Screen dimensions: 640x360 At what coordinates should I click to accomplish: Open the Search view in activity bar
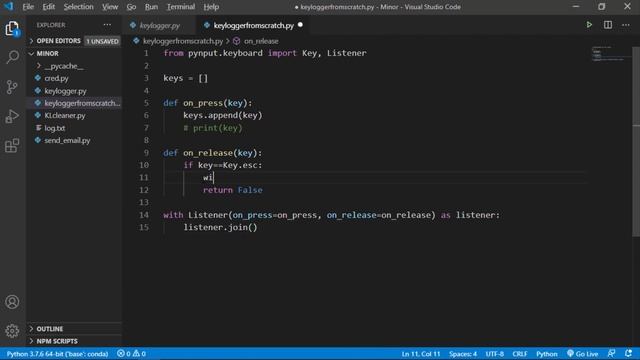point(12,57)
